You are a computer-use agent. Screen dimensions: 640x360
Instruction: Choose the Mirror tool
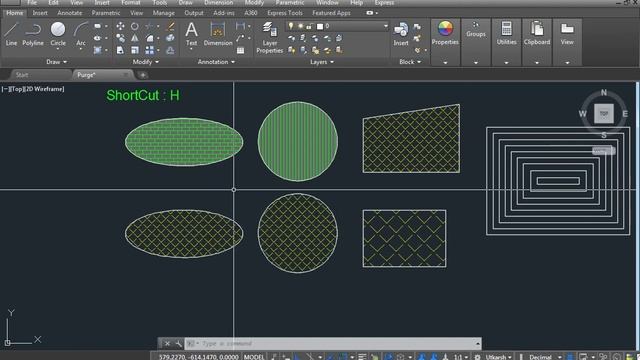[x=135, y=38]
